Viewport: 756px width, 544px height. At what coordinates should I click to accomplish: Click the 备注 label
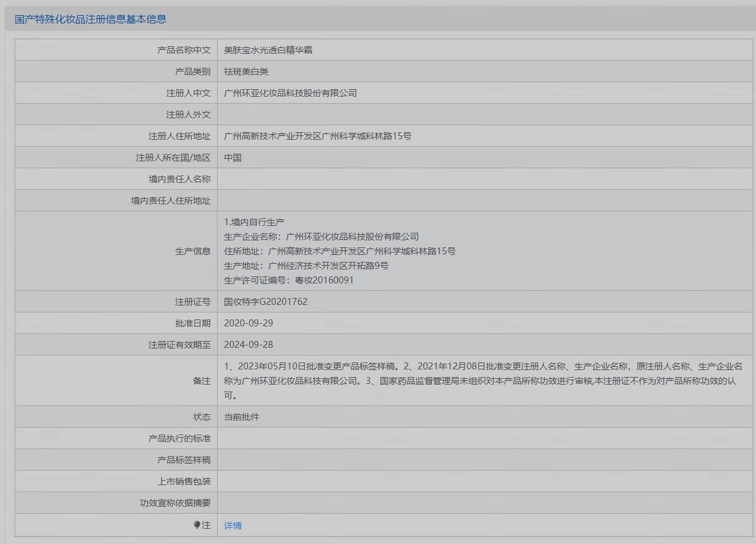(202, 381)
